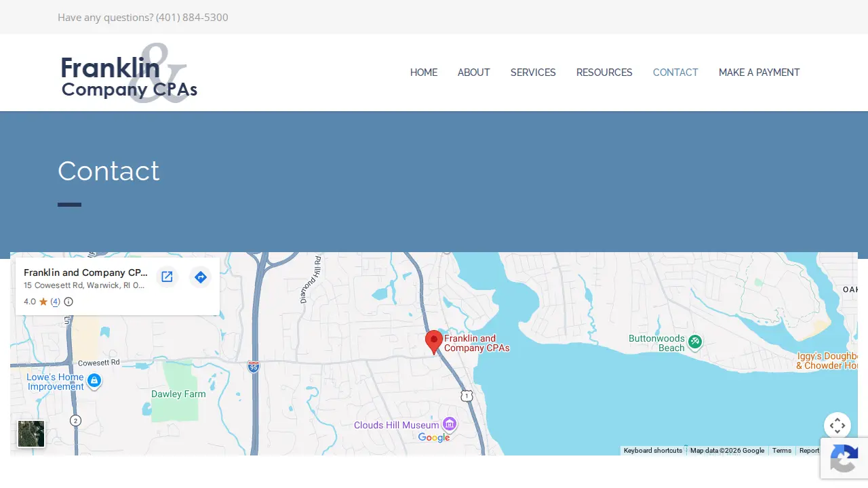Click the phone number (401) 884-5300
Viewport: 868px width, 488px height.
(x=192, y=17)
